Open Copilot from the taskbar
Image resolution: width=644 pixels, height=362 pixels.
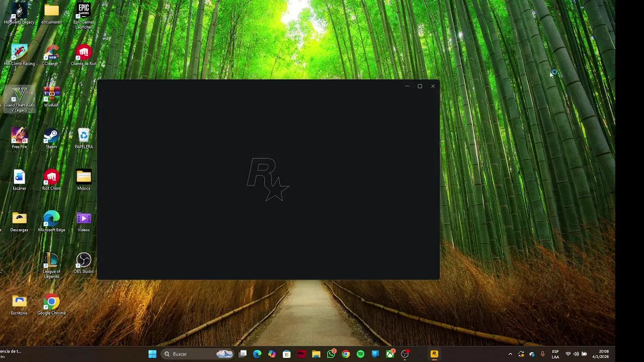(x=272, y=354)
